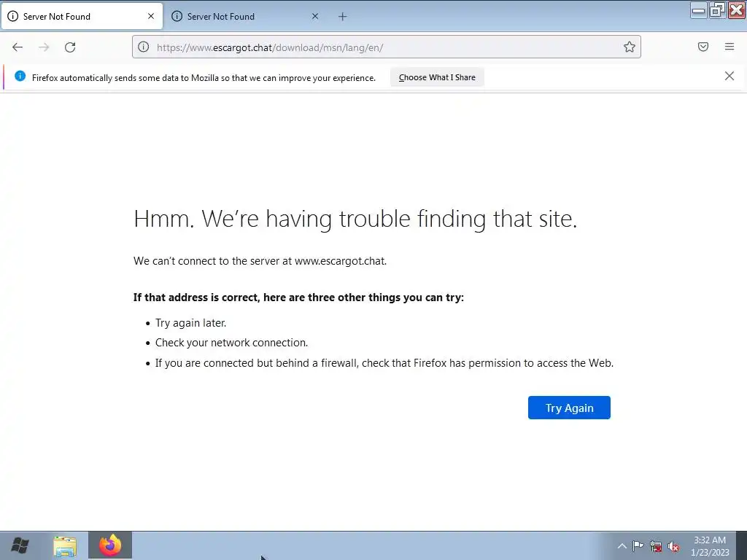Go back with the back arrow
Image resolution: width=747 pixels, height=560 pixels.
tap(18, 47)
